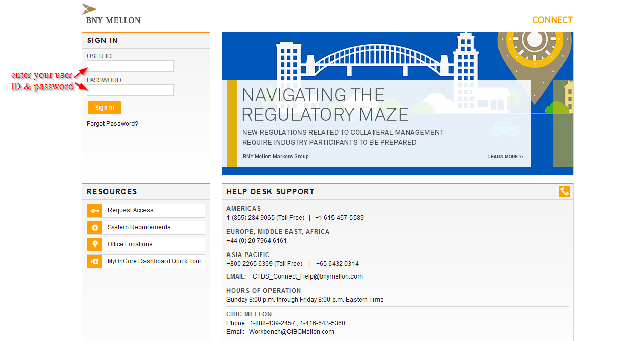The height and width of the screenshot is (341, 644).
Task: Click the map pin icon beside Office Locations
Action: tap(95, 244)
